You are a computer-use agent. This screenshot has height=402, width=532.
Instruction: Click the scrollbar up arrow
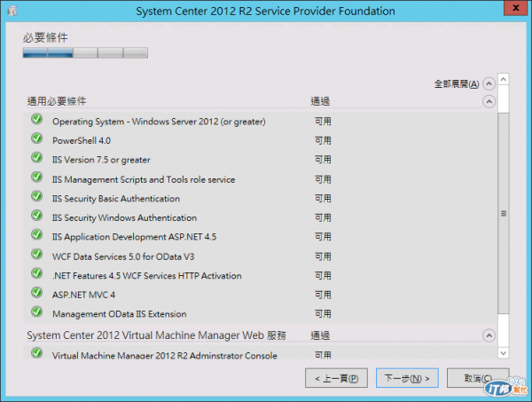pos(504,80)
